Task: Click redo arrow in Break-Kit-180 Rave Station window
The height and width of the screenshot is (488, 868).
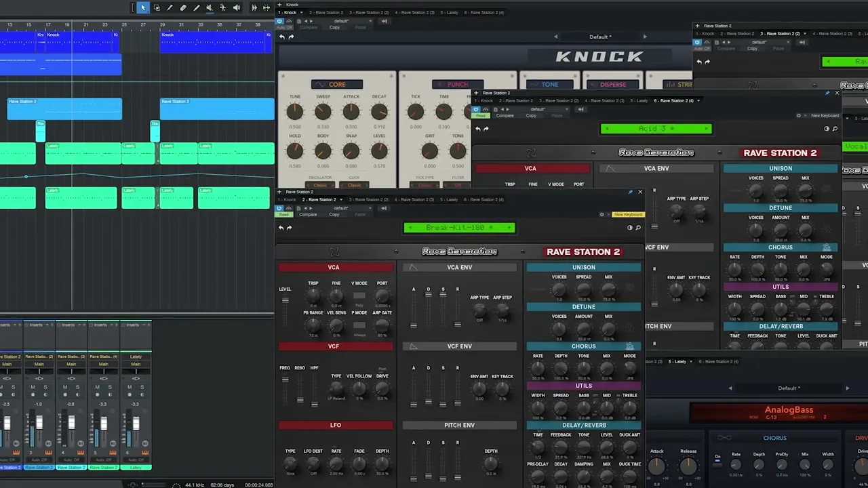Action: coord(289,228)
